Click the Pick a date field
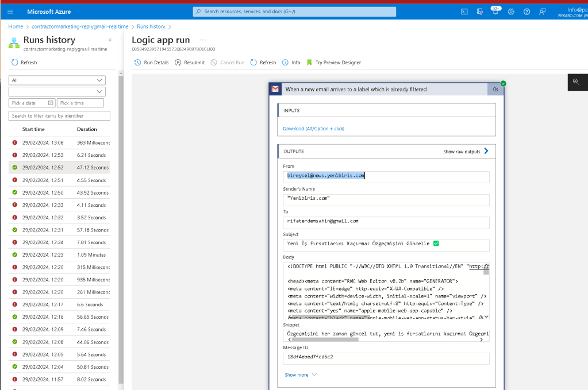This screenshot has height=390, width=588. pyautogui.click(x=32, y=103)
